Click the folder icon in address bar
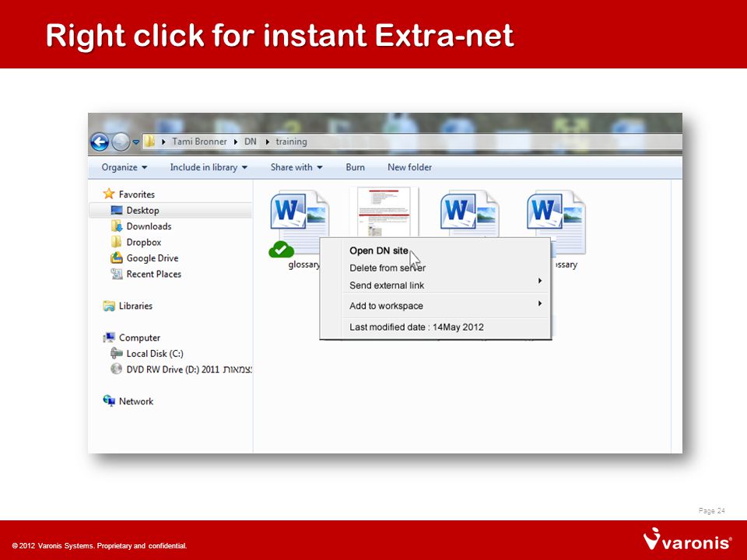The image size is (747, 560). tap(149, 142)
